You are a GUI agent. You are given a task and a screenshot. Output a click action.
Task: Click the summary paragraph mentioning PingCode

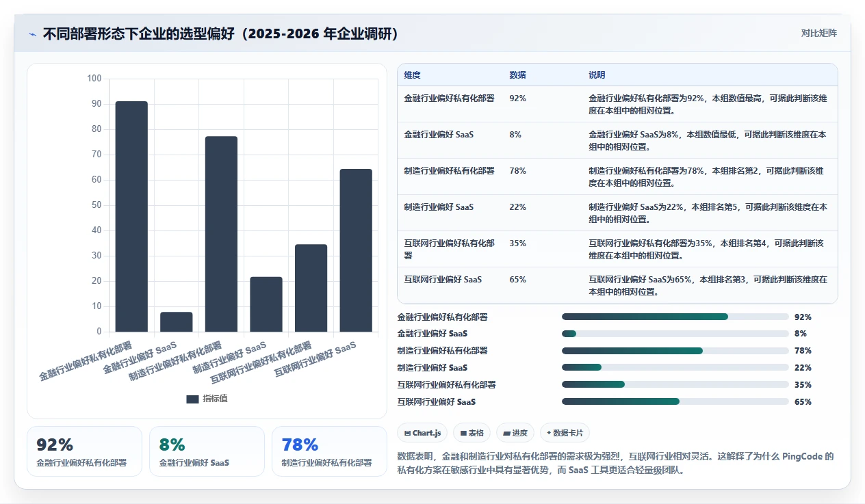[616, 463]
